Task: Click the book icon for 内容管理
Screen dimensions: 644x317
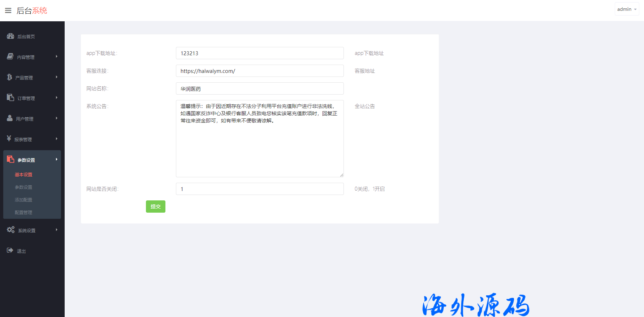Action: 10,57
